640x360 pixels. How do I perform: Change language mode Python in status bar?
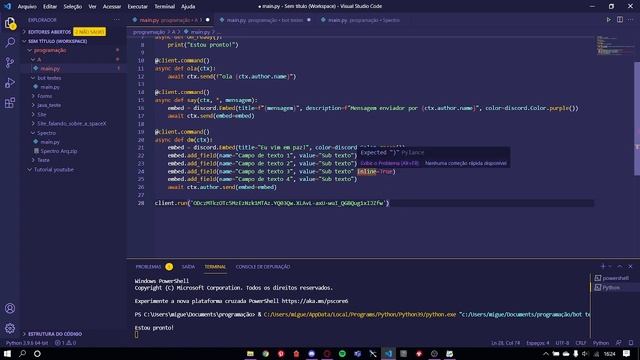pos(601,343)
